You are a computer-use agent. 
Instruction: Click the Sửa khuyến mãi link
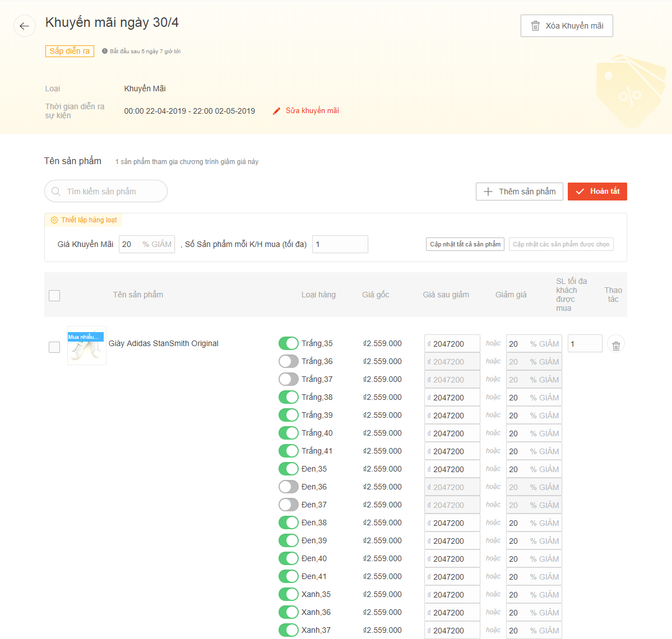pos(312,111)
